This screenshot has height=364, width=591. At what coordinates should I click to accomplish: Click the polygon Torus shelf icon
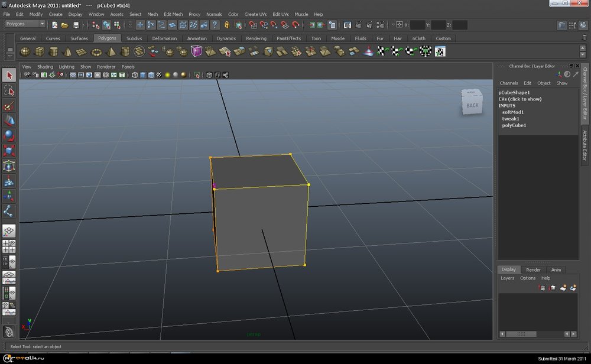[x=96, y=52]
